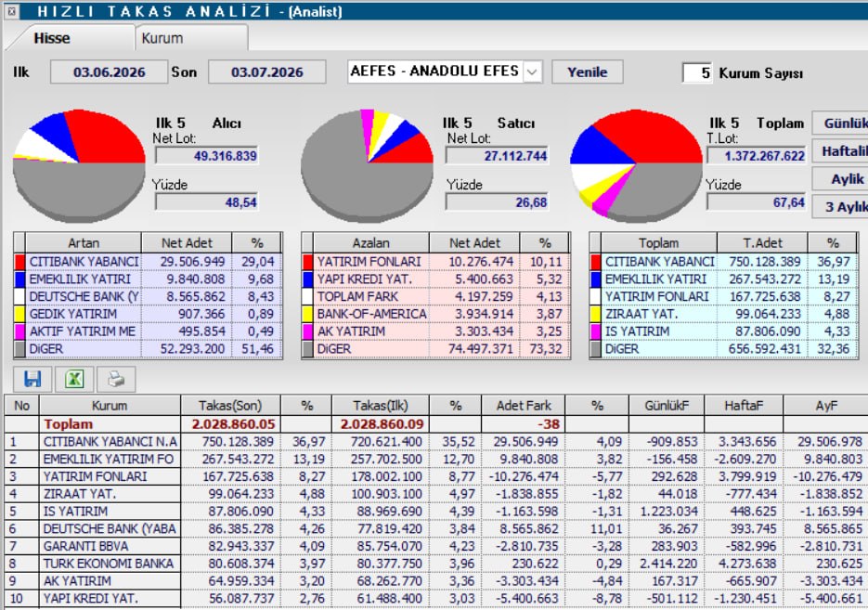Select the GARANTI BBVA row

(x=436, y=546)
